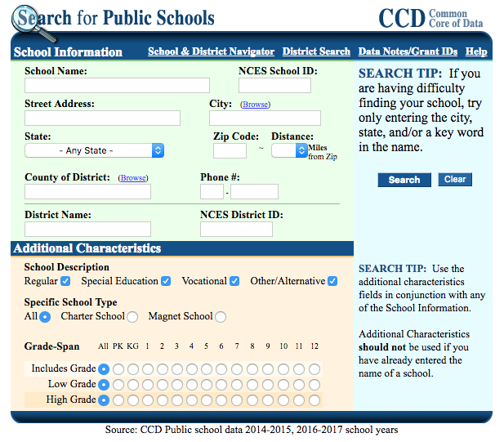
Task: Open the Distance miles dropdown
Action: (289, 150)
